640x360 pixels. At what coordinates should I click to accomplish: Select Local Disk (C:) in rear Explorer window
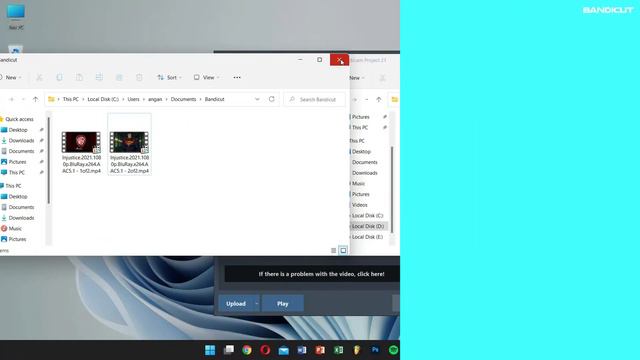pos(367,216)
